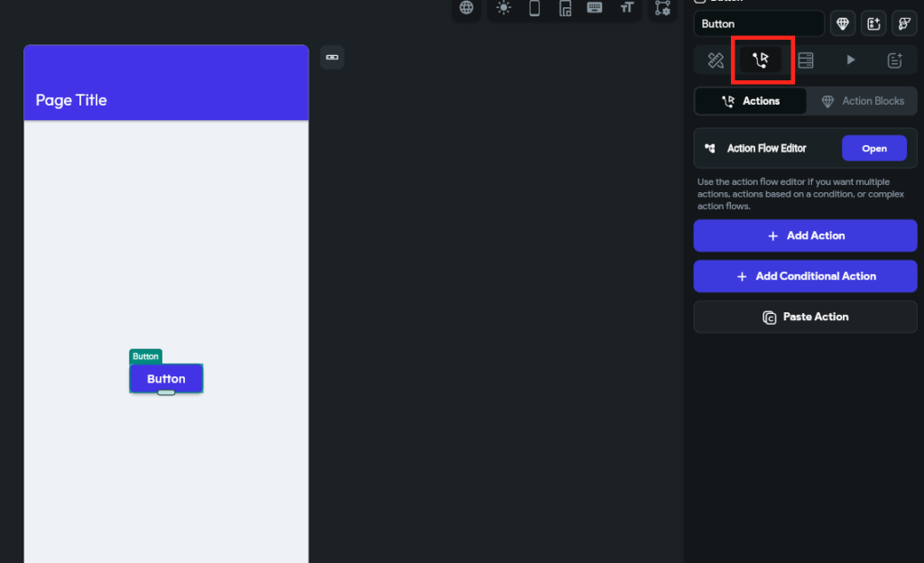
Task: Open the Backend Query database icon tab
Action: pyautogui.click(x=806, y=60)
